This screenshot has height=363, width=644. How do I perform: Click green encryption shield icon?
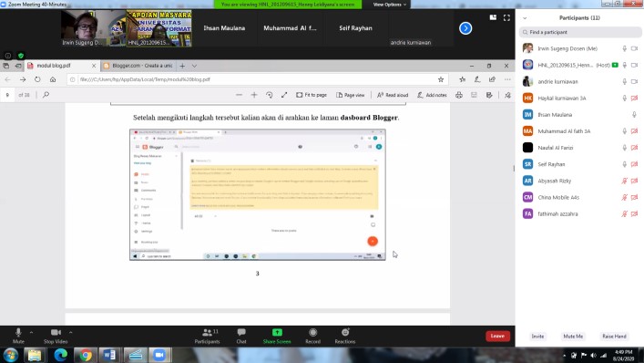(21, 56)
